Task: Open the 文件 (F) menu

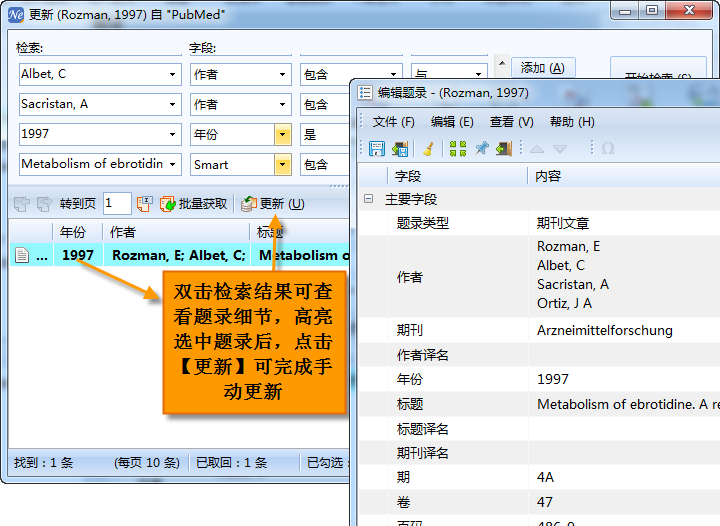Action: coord(394,122)
